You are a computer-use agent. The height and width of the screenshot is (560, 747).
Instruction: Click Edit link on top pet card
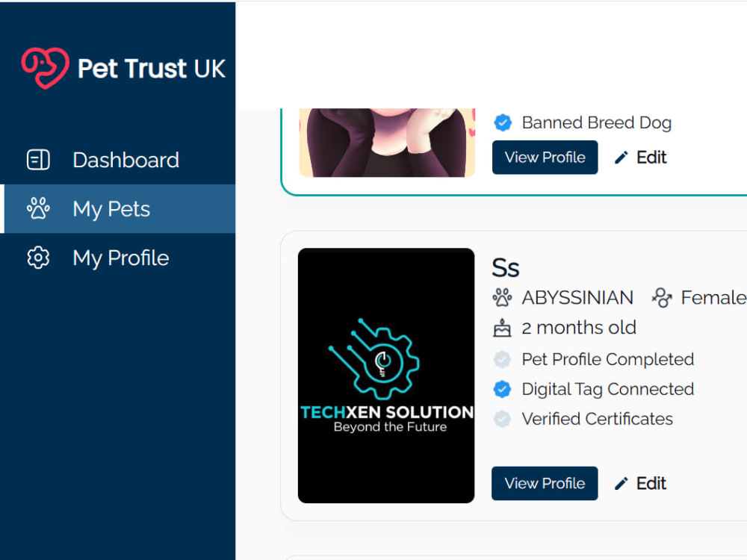pyautogui.click(x=641, y=157)
